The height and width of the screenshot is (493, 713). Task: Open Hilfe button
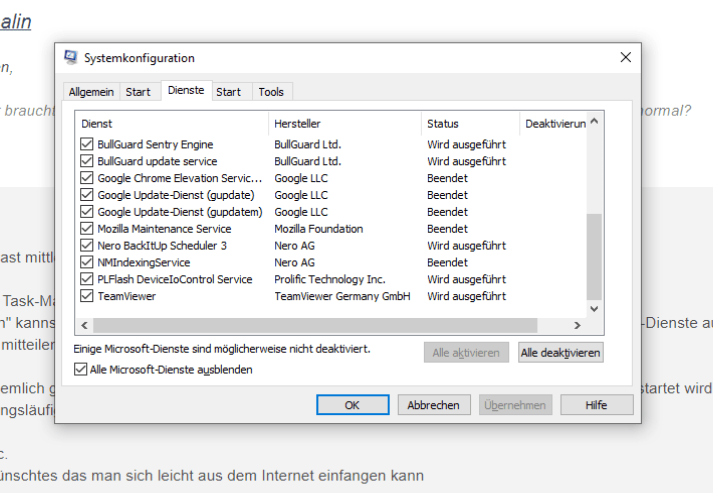[597, 405]
